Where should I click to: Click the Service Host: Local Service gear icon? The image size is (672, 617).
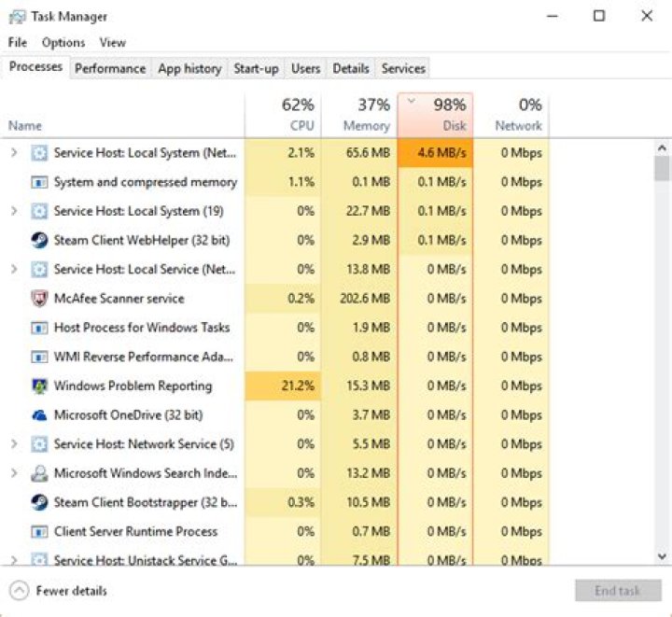pyautogui.click(x=39, y=270)
